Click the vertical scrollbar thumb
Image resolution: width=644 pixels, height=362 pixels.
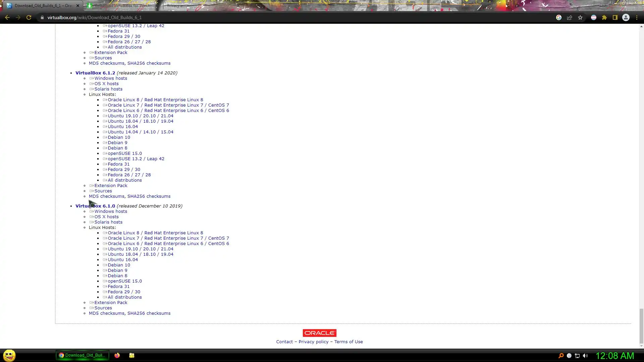point(641,326)
